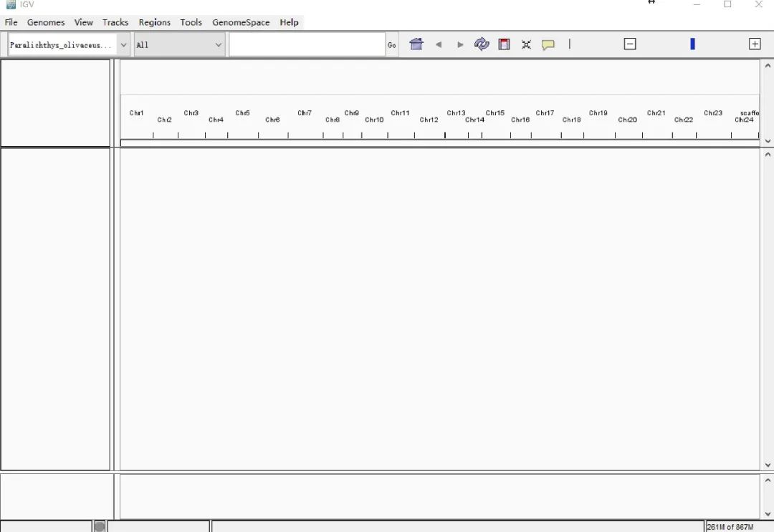The width and height of the screenshot is (774, 532).
Task: Click IGV application icon in title bar
Action: (x=11, y=4)
